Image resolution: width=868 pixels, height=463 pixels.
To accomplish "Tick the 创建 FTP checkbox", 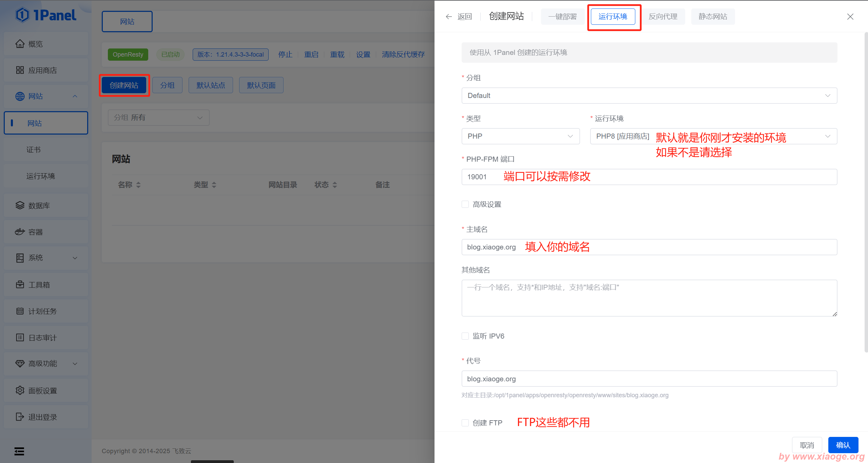I will (465, 423).
